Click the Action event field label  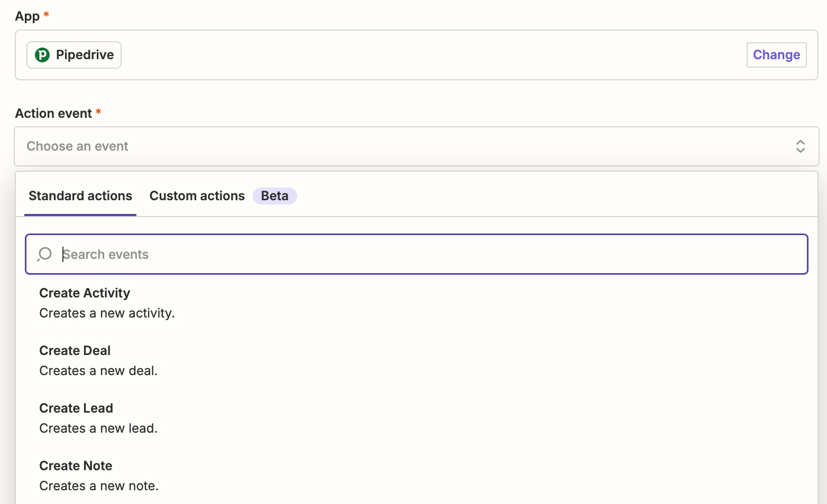click(53, 114)
